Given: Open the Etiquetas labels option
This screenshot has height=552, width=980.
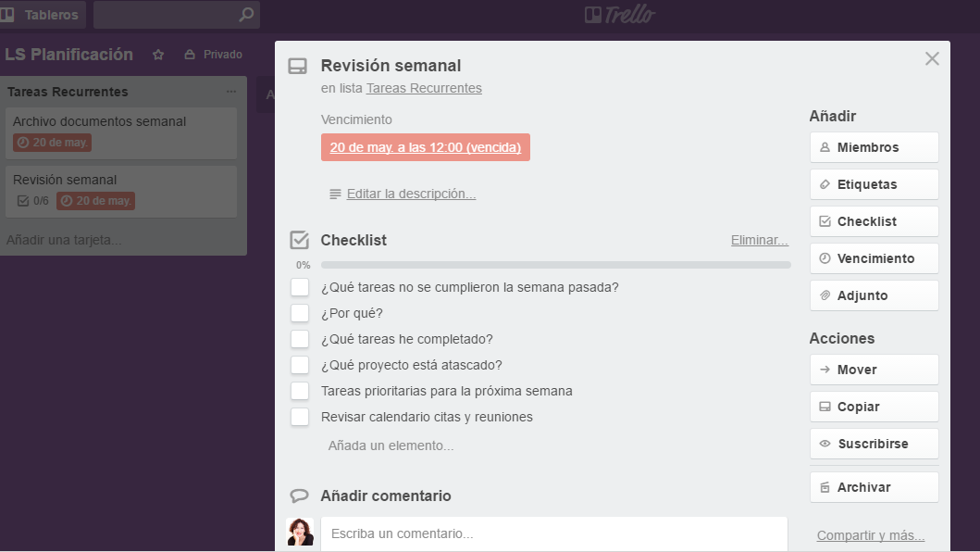Looking at the screenshot, I should 874,184.
